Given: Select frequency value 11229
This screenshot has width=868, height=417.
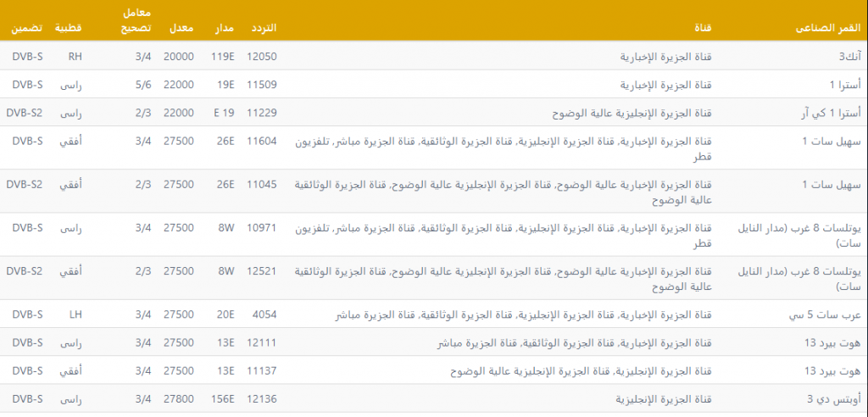Looking at the screenshot, I should pos(261,113).
